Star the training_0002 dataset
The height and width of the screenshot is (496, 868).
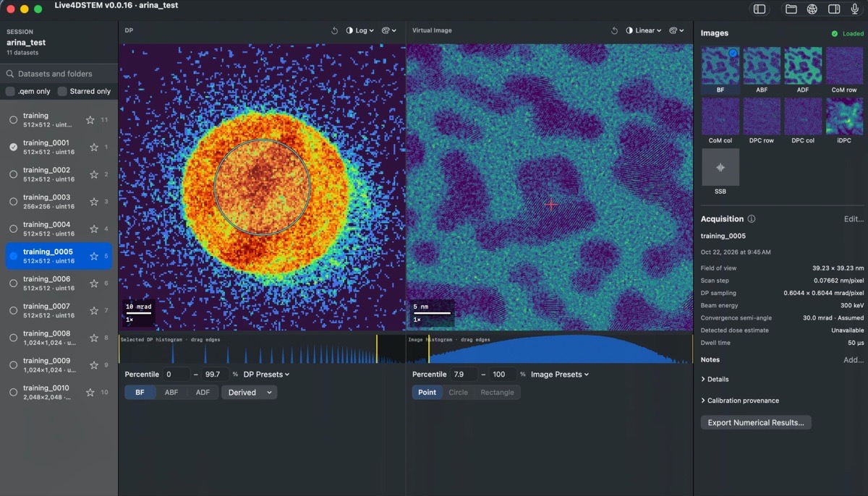[94, 174]
